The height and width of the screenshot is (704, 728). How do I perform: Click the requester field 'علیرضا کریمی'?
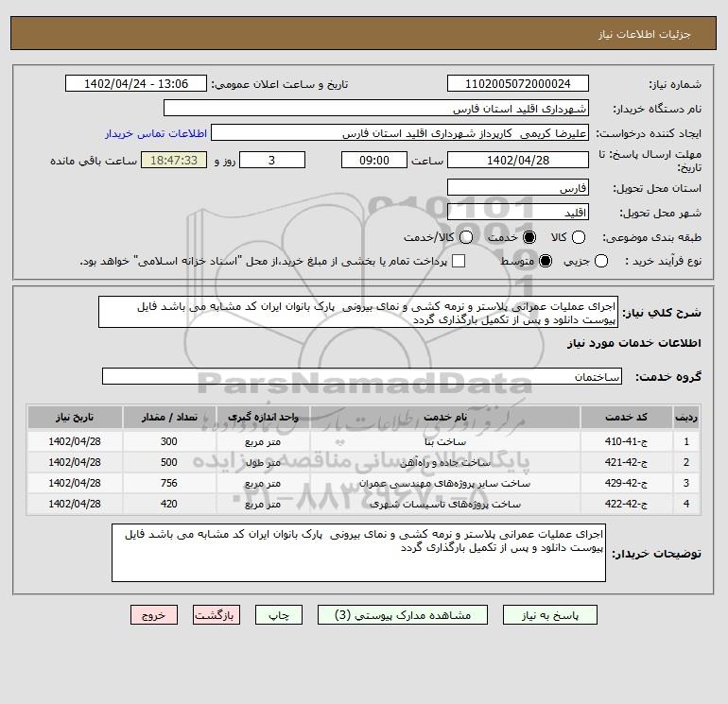pos(400,133)
